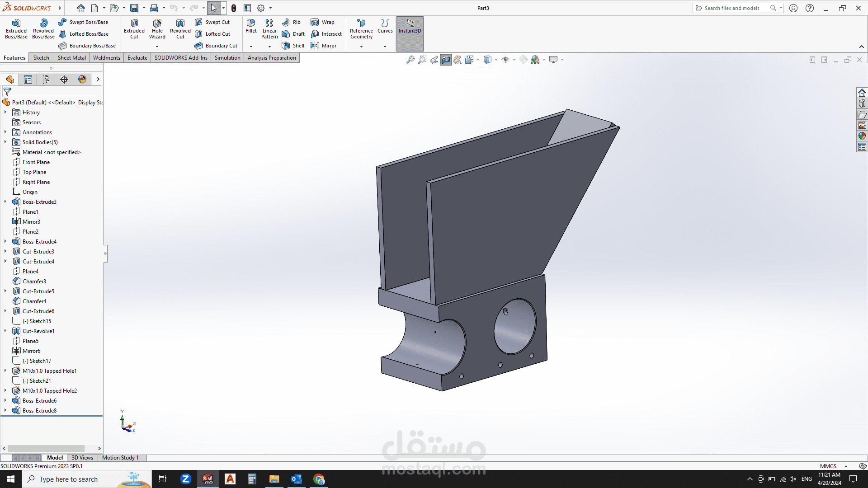Screen dimensions: 868x488
Task: Open the user Login account button
Action: coord(793,8)
